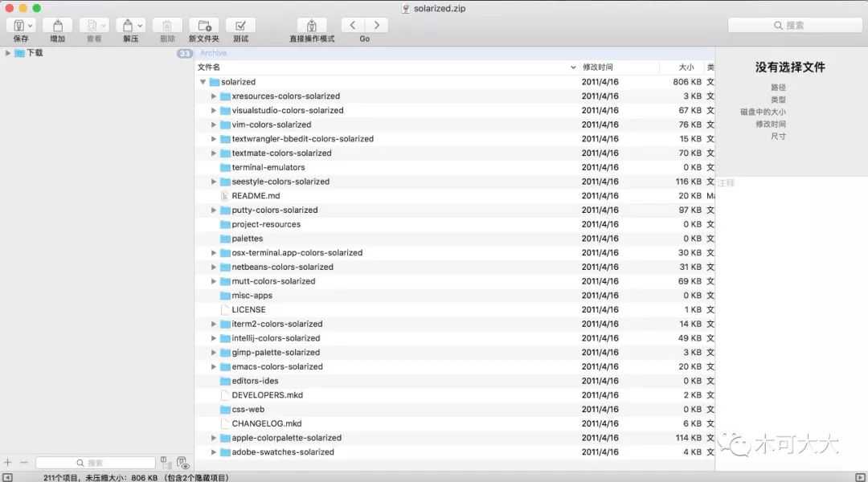Open the Save button dropdown arrow
Screen dimensions: 868x482
tap(31, 26)
